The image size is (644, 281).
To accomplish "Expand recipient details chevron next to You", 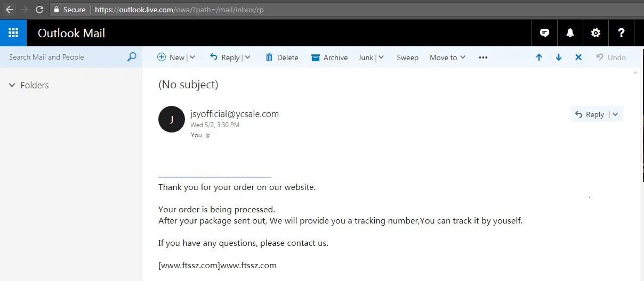I will click(208, 135).
